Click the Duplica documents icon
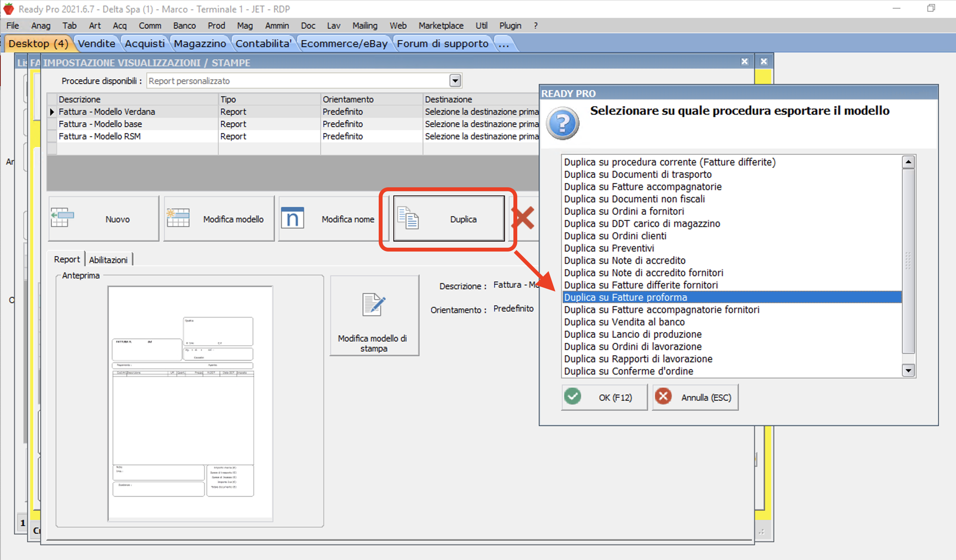This screenshot has height=560, width=956. 408,218
